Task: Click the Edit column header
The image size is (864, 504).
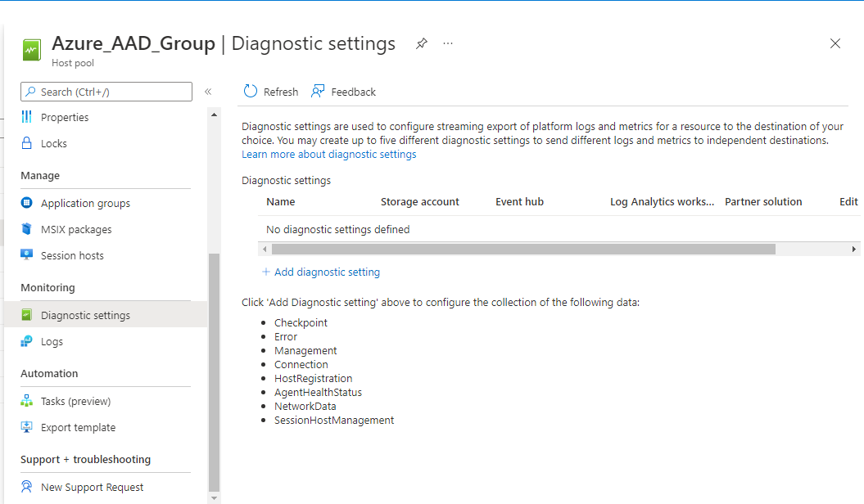Action: tap(848, 202)
